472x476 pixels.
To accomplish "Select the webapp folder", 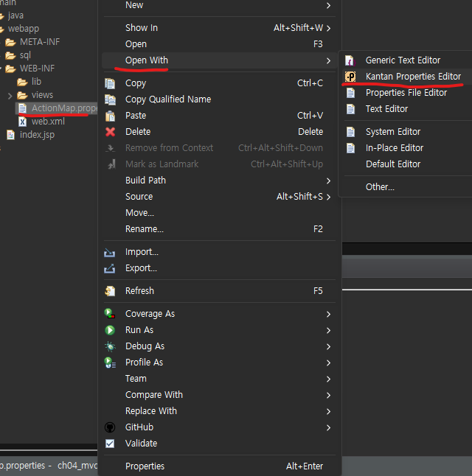I will 24,29.
